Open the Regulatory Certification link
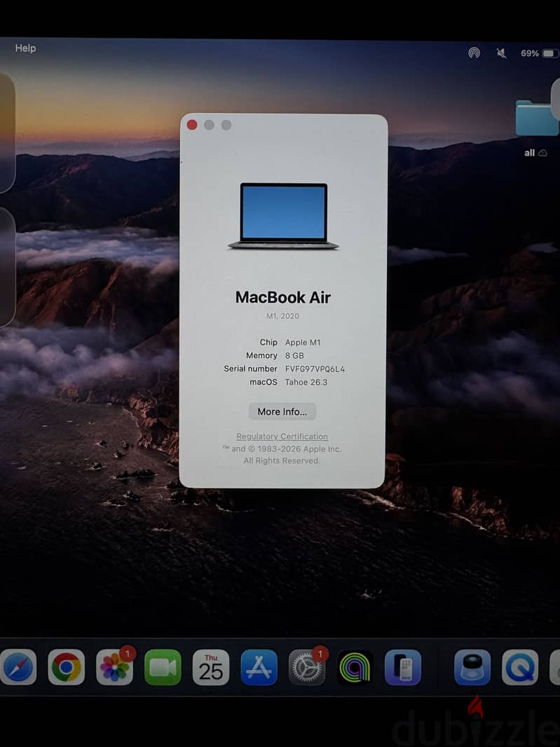Image resolution: width=560 pixels, height=747 pixels. (282, 437)
